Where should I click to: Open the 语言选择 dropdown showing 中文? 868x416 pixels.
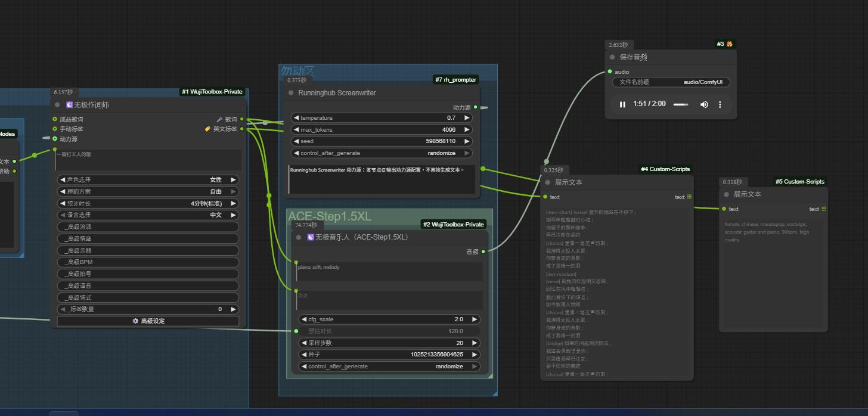148,215
